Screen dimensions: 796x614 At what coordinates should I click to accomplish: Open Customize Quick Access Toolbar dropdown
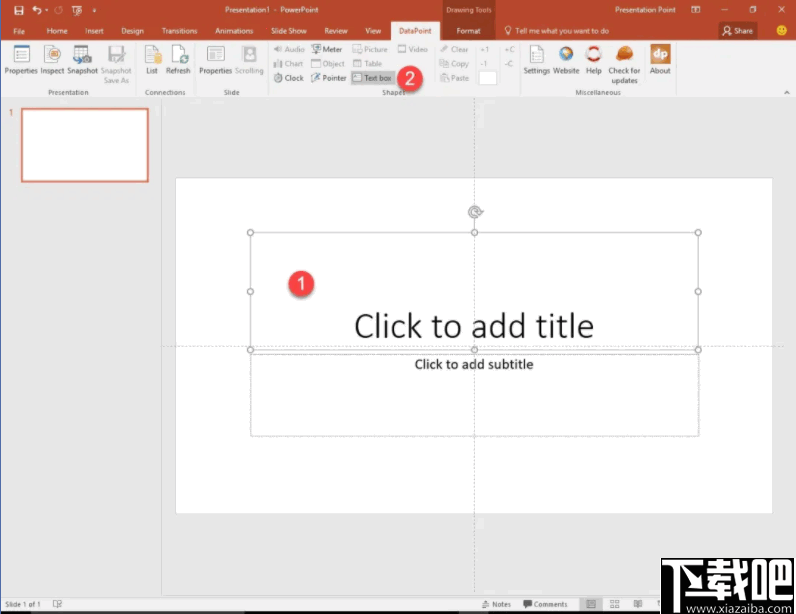(x=94, y=10)
